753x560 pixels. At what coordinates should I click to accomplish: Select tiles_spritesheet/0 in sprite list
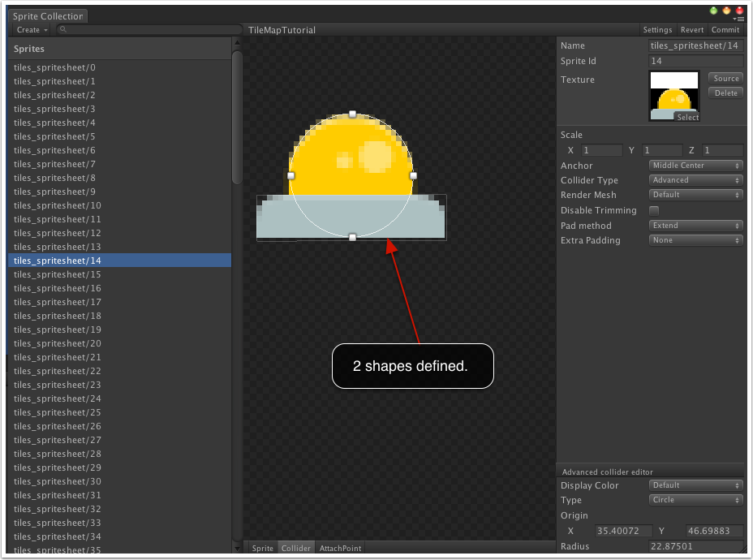click(119, 67)
